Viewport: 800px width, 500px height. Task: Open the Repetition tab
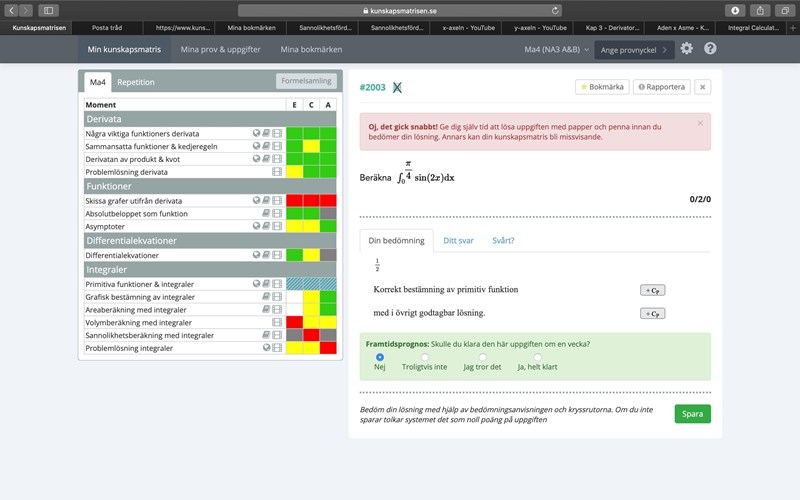136,82
